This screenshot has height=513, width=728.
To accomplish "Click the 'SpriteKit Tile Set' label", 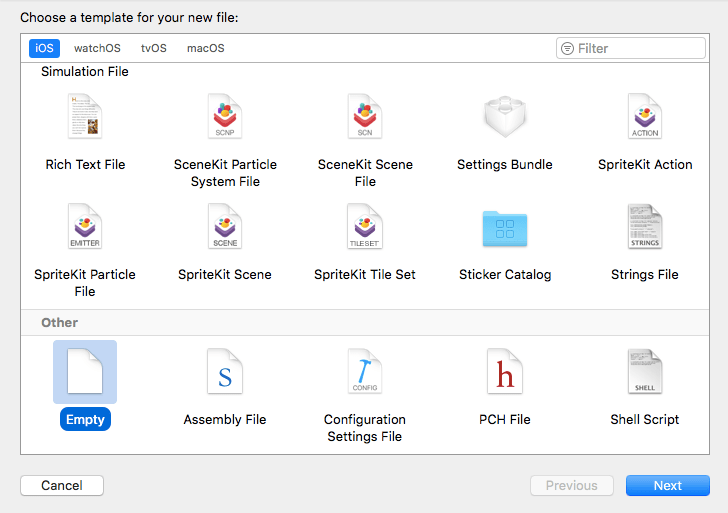I will tap(365, 274).
